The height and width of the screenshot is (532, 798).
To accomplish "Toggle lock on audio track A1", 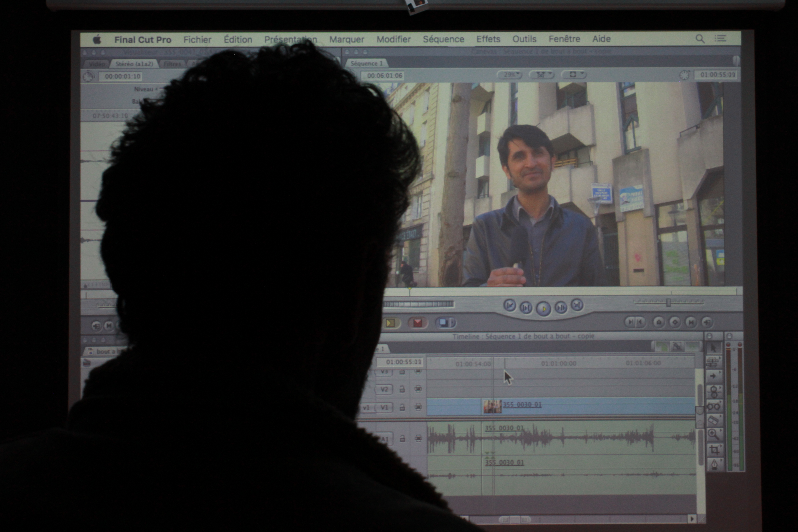I will pos(402,438).
